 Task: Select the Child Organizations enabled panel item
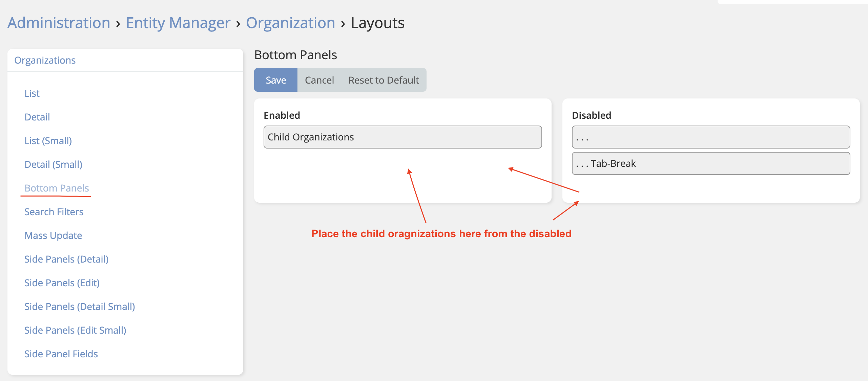402,137
